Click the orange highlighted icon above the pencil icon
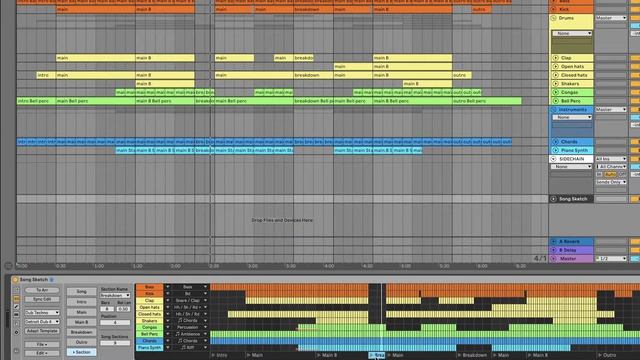This screenshot has width=640, height=360. coord(16,298)
